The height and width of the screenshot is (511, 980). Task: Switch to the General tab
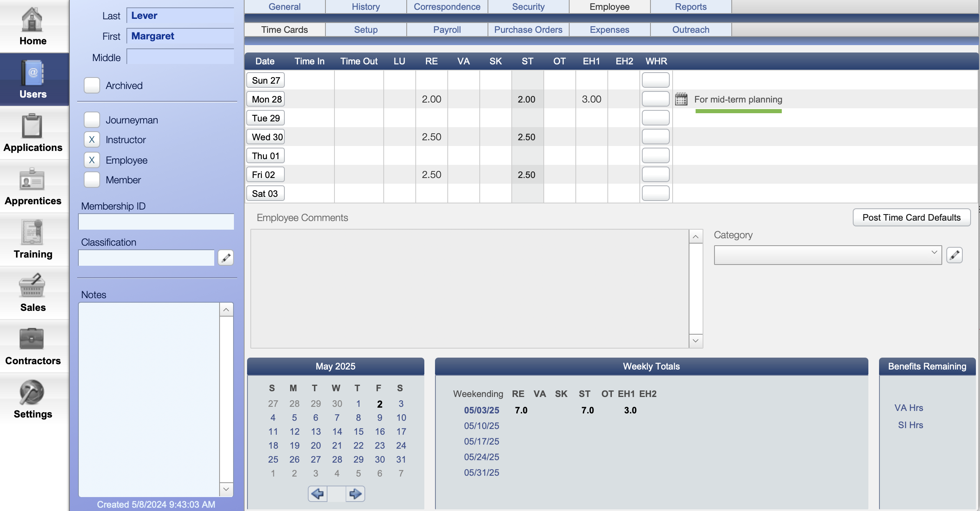click(x=285, y=7)
